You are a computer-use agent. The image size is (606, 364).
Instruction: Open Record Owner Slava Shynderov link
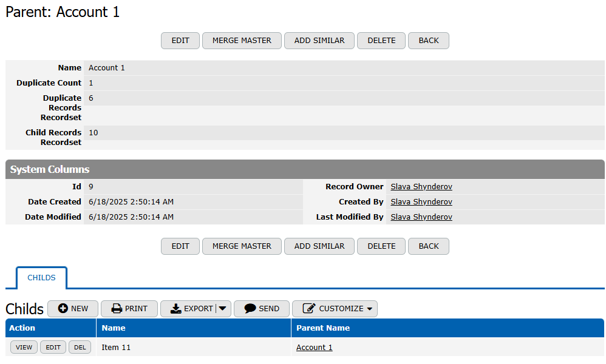pyautogui.click(x=421, y=187)
